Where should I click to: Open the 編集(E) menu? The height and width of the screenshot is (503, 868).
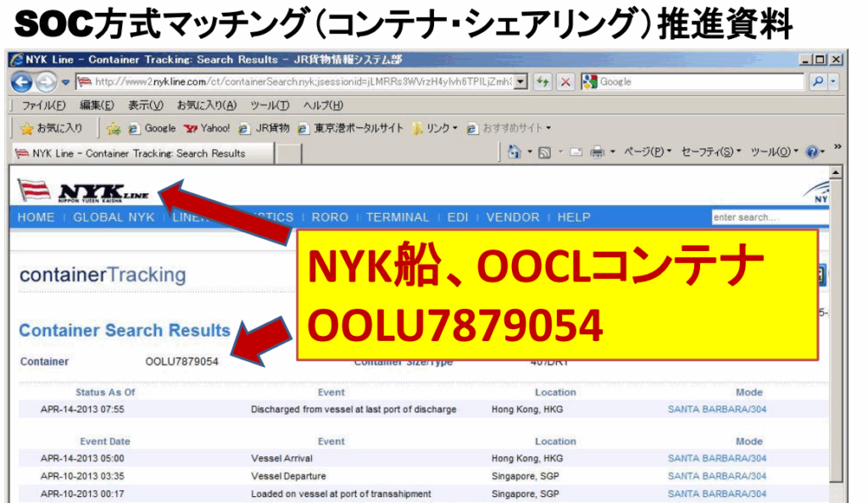point(97,105)
